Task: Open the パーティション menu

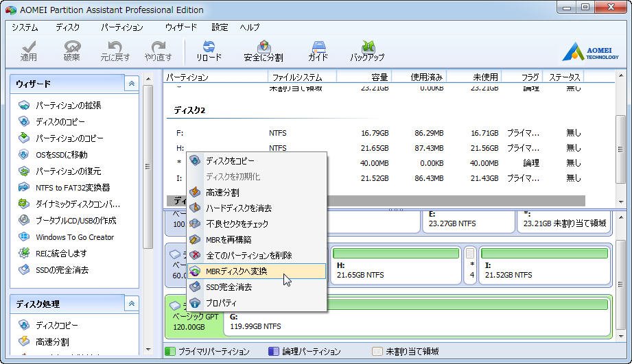Action: [x=122, y=27]
